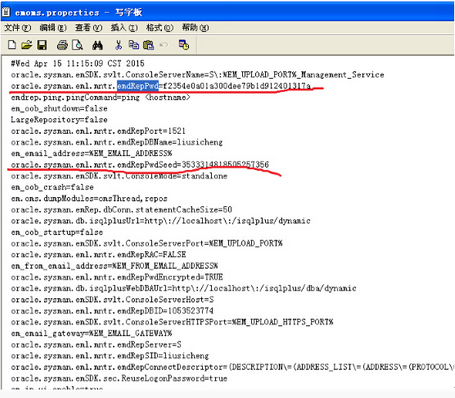Click the Find binoculars icon
Image resolution: width=455 pixels, height=398 pixels.
(x=98, y=45)
